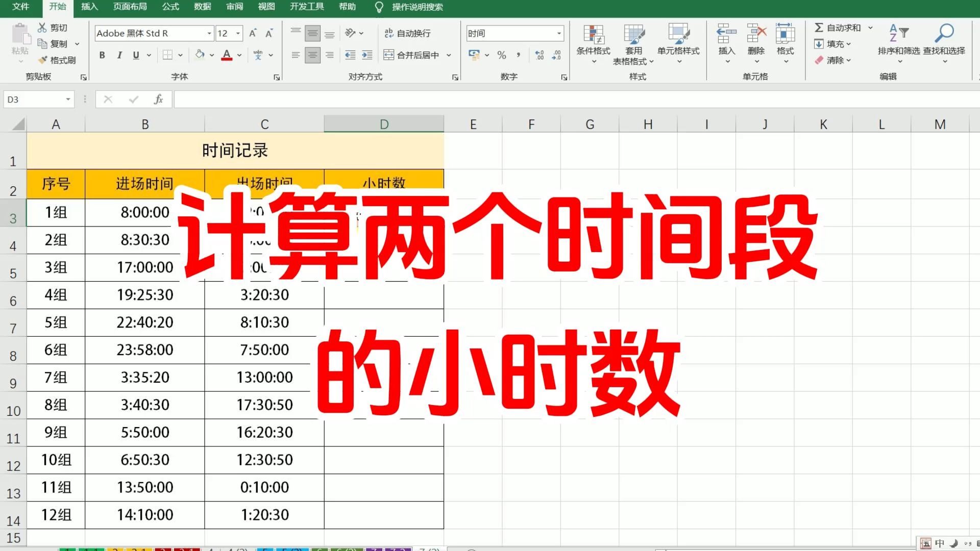
Task: Click the Format Painter brush icon
Action: [x=43, y=60]
